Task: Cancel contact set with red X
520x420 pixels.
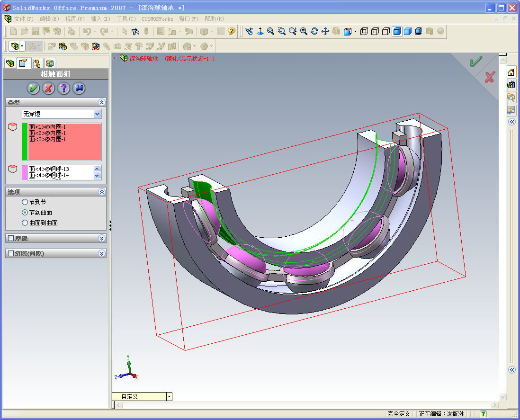Action: coord(48,88)
